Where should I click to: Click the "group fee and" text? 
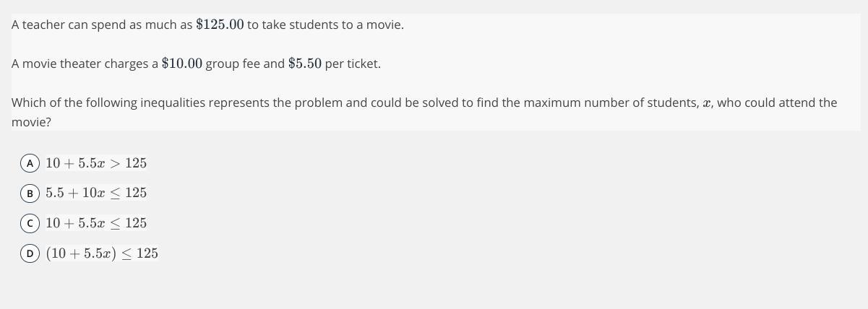click(x=245, y=64)
